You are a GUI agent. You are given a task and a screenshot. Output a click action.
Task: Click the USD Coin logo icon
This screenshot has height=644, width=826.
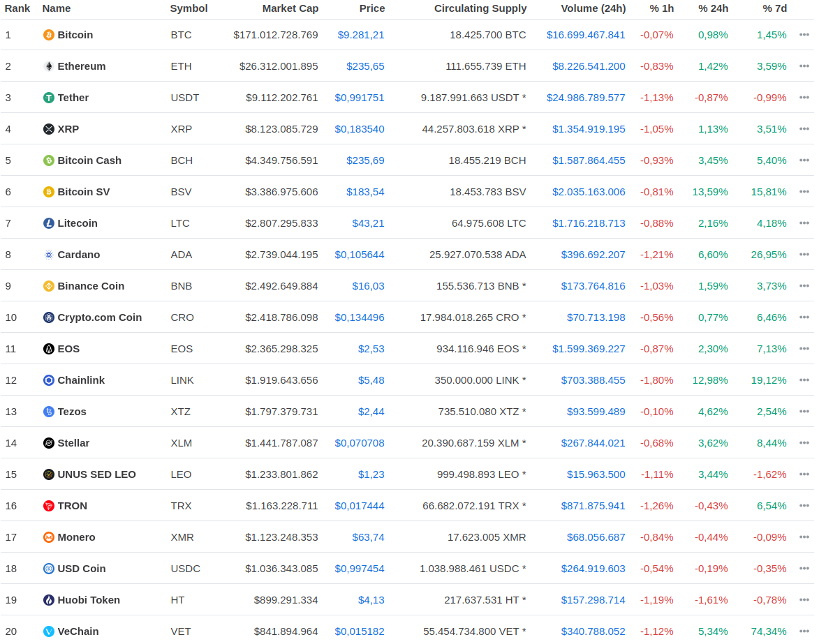pyautogui.click(x=48, y=569)
